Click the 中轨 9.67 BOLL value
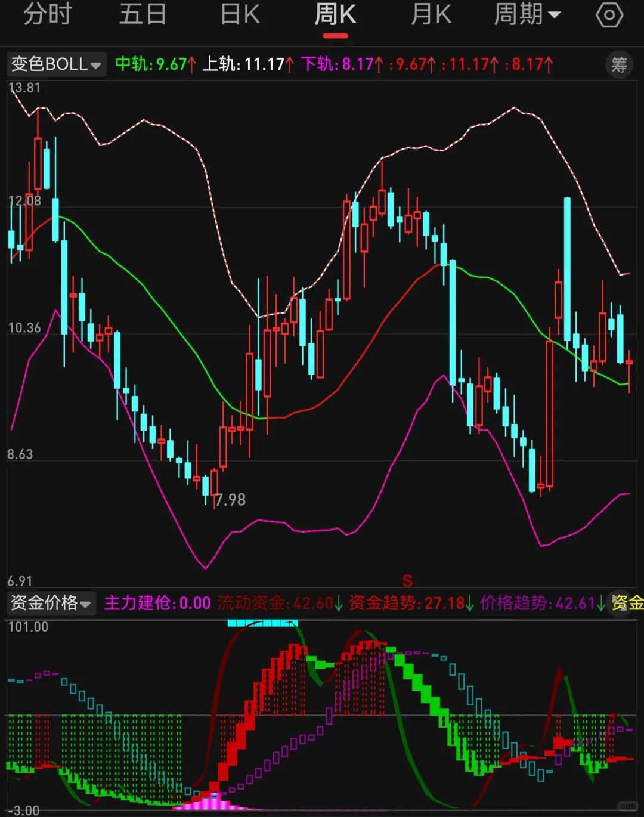Image resolution: width=644 pixels, height=817 pixels. point(151,64)
